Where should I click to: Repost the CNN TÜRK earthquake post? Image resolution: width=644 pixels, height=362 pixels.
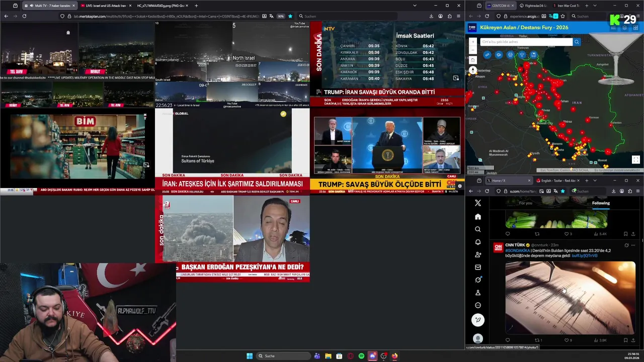537,340
